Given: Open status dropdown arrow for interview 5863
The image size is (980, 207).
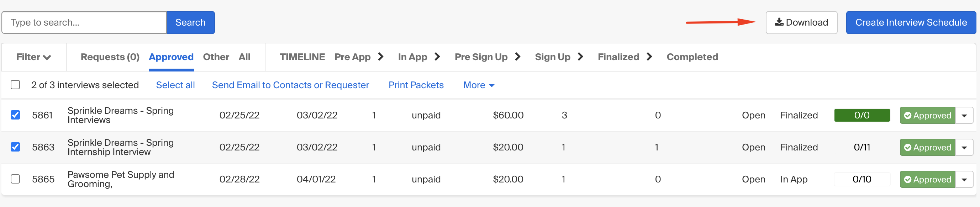Looking at the screenshot, I should (x=964, y=147).
